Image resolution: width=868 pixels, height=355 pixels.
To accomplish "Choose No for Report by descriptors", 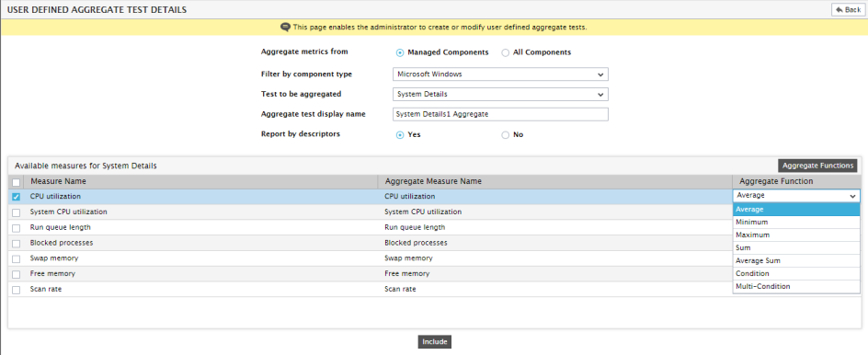I will click(x=505, y=134).
